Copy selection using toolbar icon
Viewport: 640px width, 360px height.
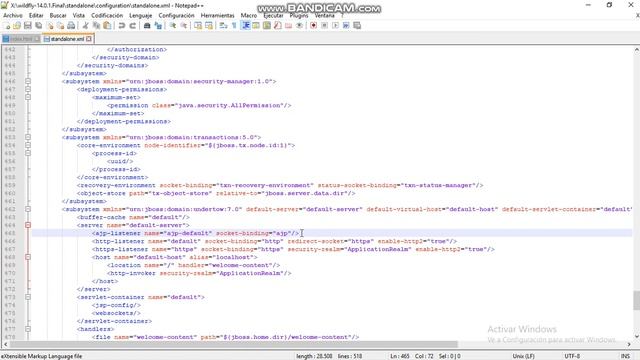[x=96, y=25]
